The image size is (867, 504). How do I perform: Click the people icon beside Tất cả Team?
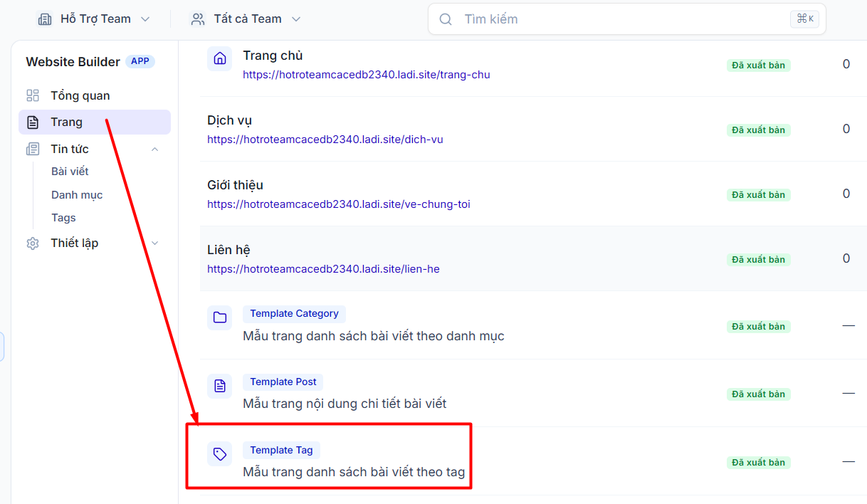point(198,19)
